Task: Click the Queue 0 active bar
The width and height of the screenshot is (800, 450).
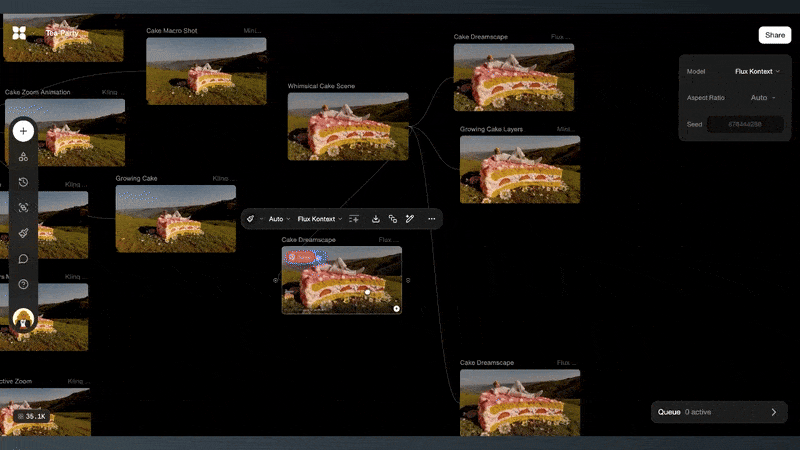Action: click(x=719, y=412)
